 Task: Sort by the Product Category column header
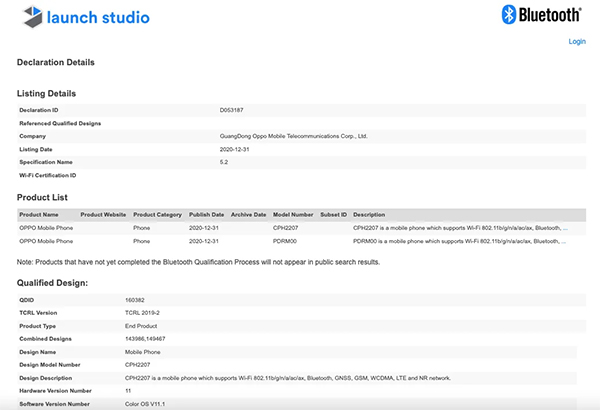(158, 214)
